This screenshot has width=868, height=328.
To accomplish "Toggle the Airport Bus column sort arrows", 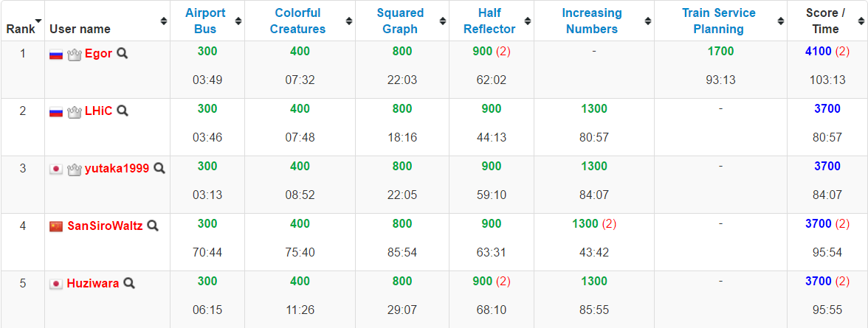I will coord(238,21).
